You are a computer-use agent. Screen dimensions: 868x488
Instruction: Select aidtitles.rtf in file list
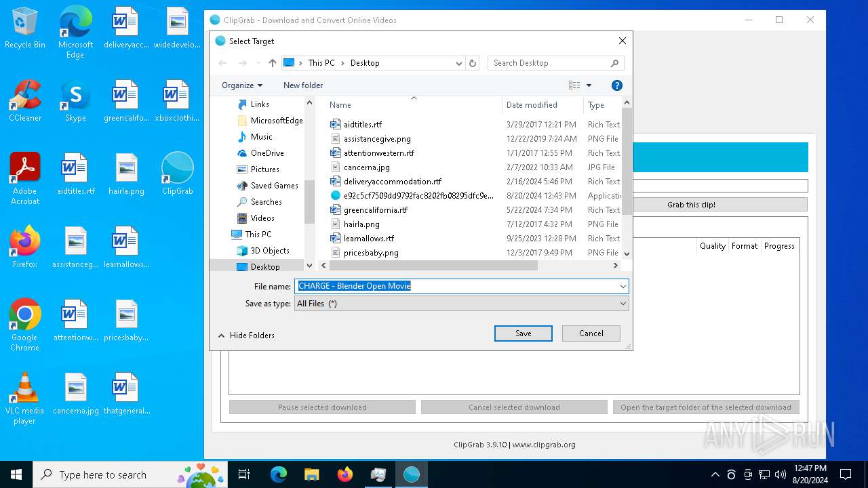(x=363, y=125)
